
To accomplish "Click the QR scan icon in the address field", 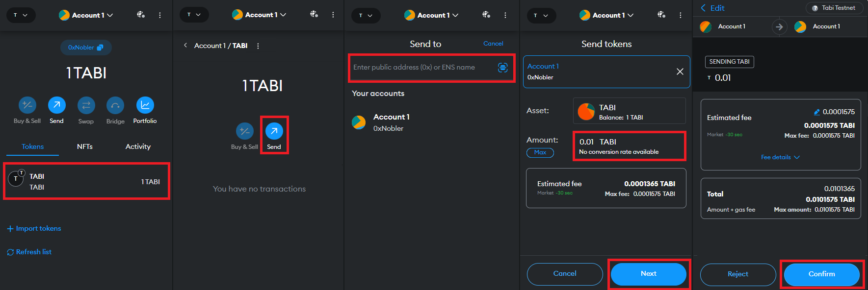I will pos(503,68).
